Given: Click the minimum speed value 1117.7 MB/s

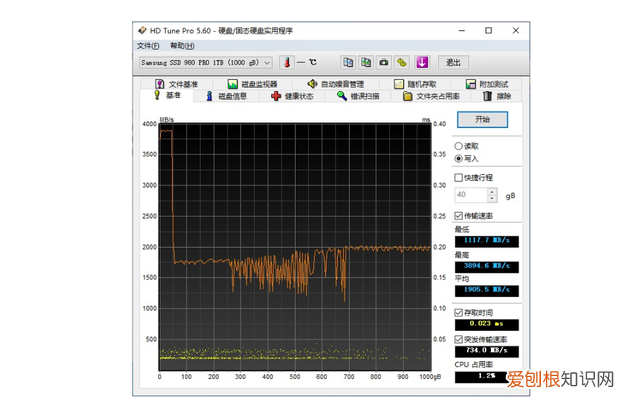Looking at the screenshot, I should [x=487, y=241].
